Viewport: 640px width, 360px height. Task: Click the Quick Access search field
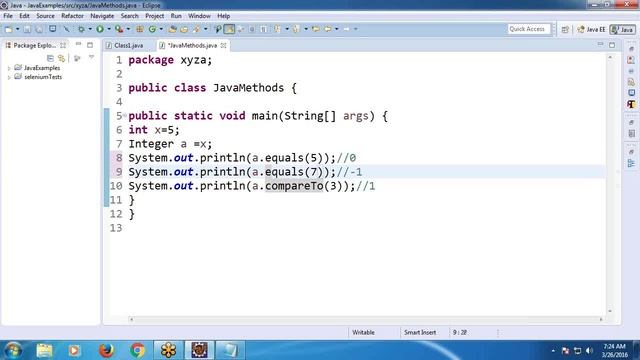click(529, 29)
